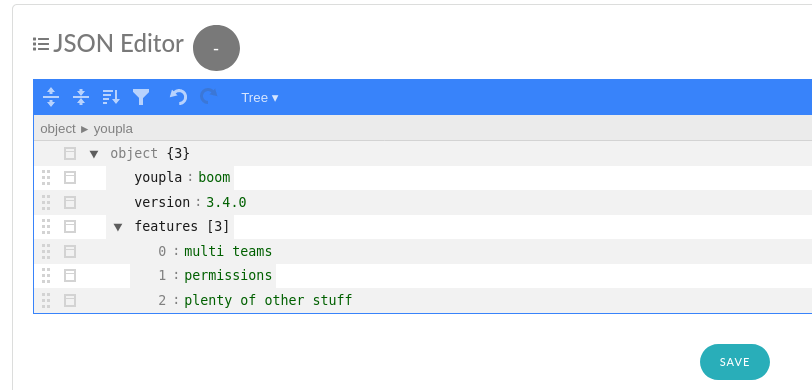Expand all fields in the tree
The width and height of the screenshot is (812, 390).
(x=51, y=97)
